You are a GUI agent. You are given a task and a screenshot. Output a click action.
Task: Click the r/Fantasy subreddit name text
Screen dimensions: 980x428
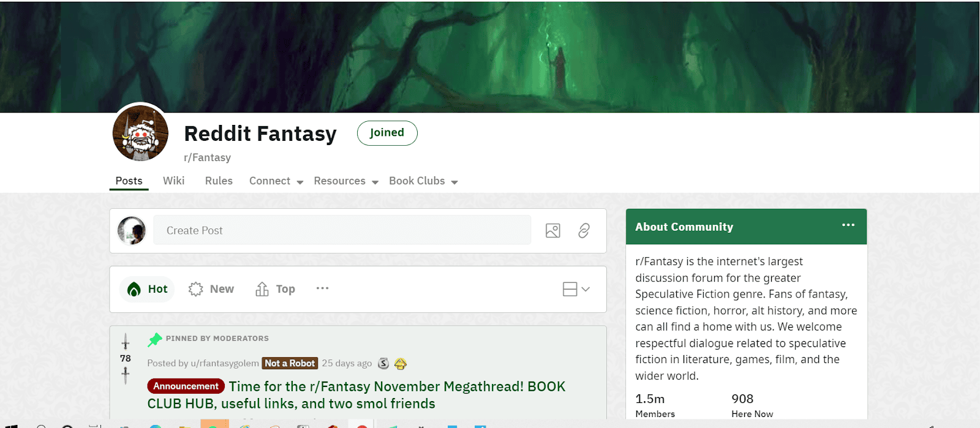coord(208,158)
